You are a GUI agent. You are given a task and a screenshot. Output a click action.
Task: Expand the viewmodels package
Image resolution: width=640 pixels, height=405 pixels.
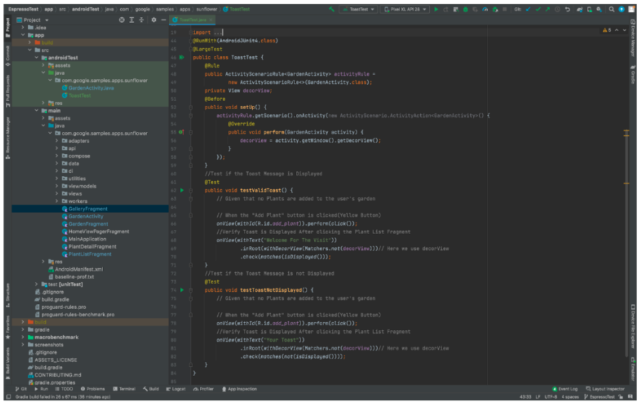(x=57, y=186)
